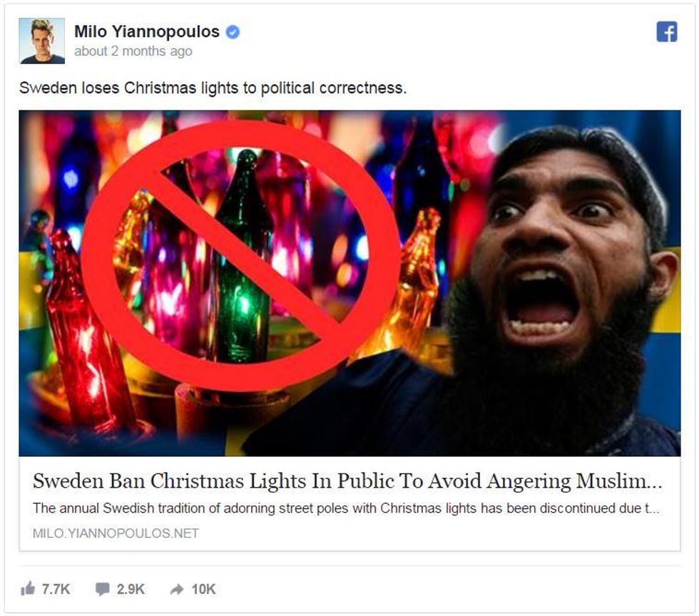Click the red prohibition sign in preview image
The width and height of the screenshot is (699, 616).
[241, 255]
